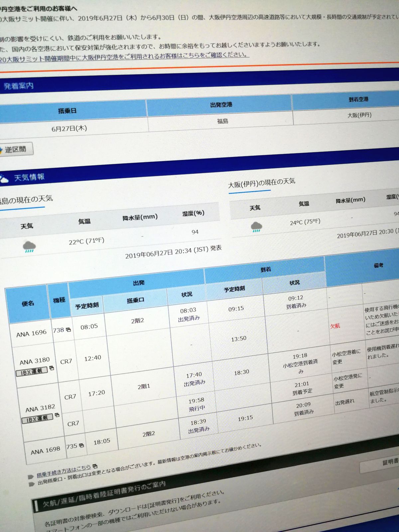Click the IBX運航 badge under ANA 3180

(x=32, y=371)
